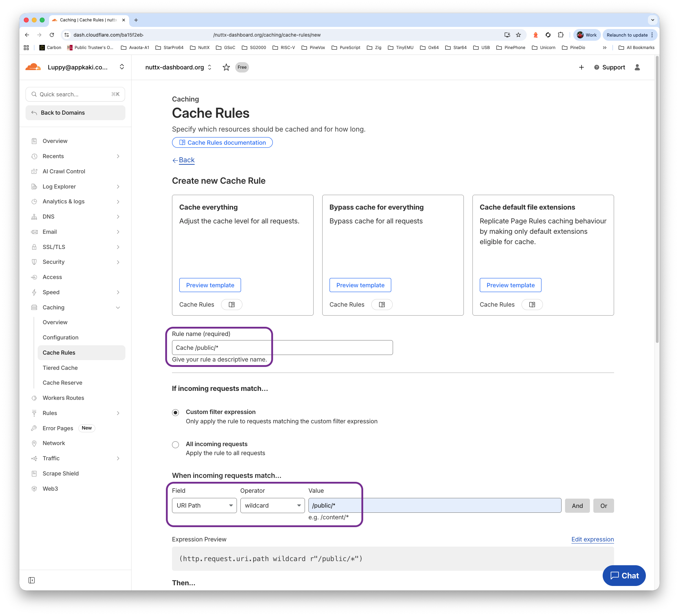
Task: Select the Caching Cache Rules browser tab
Action: [85, 20]
